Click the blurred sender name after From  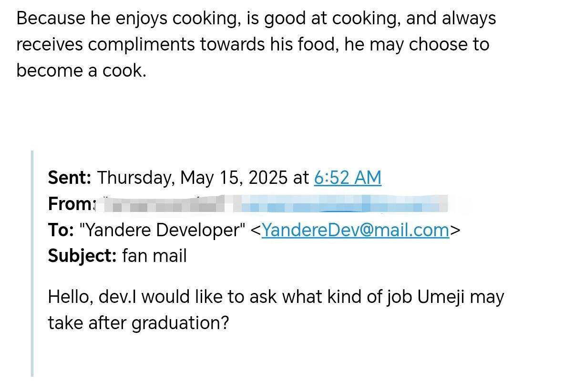click(162, 205)
